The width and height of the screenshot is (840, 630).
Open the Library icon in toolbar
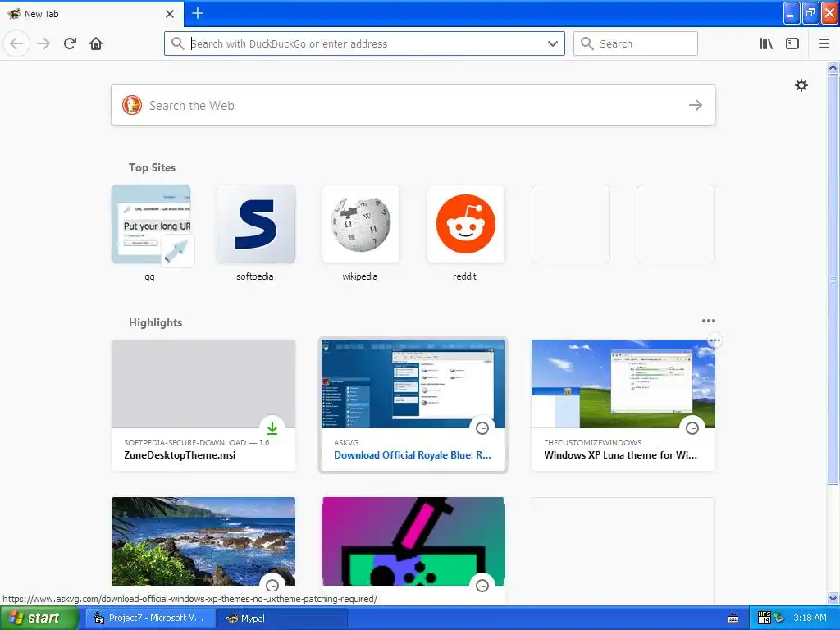766,43
